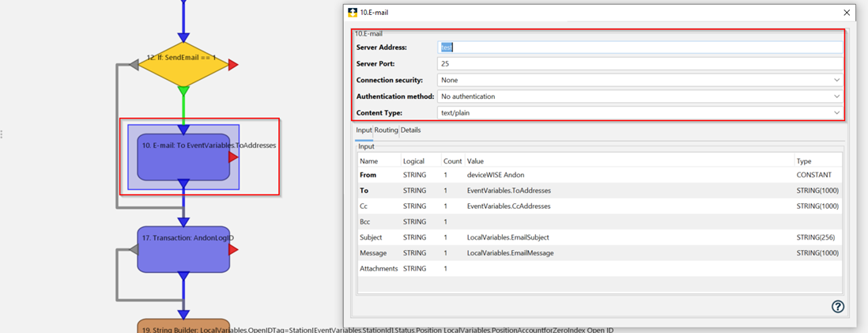
Task: Click the help question mark icon
Action: pos(837,307)
